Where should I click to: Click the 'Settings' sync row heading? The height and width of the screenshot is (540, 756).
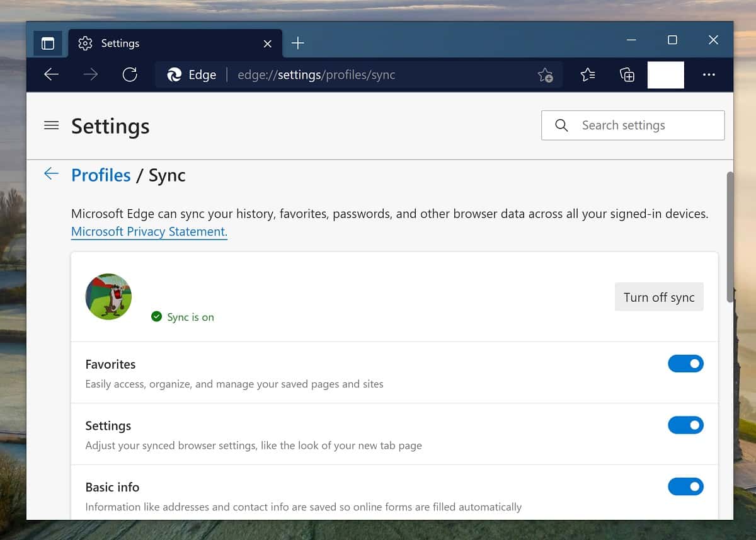[x=108, y=426]
